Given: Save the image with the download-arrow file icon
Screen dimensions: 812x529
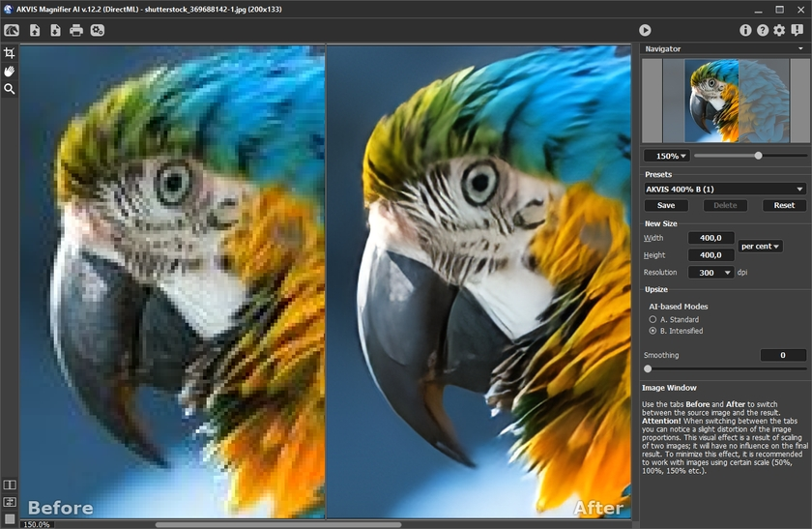Looking at the screenshot, I should pyautogui.click(x=55, y=31).
